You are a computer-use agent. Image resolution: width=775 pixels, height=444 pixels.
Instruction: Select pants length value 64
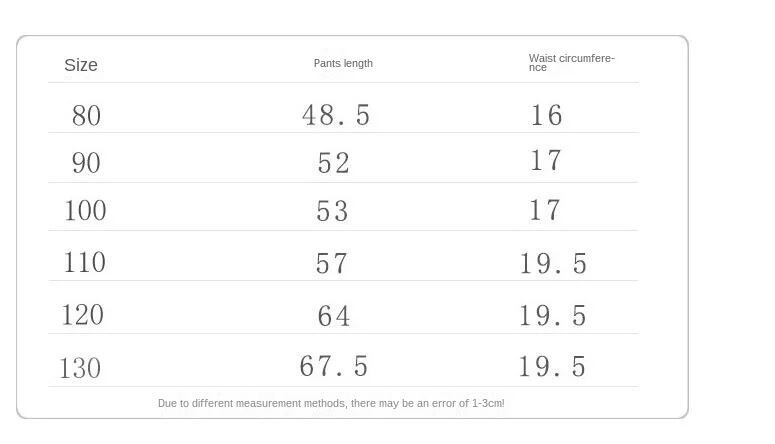(x=334, y=316)
